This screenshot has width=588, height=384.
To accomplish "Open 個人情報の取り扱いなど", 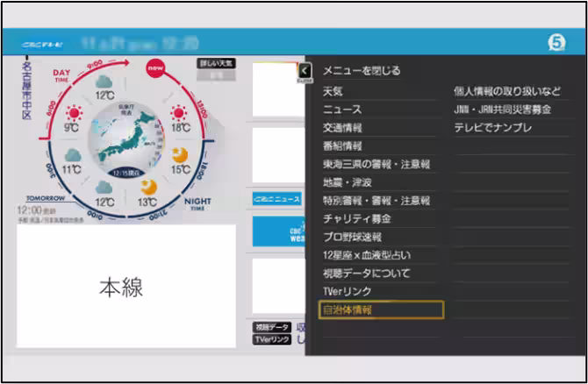I will coord(507,91).
